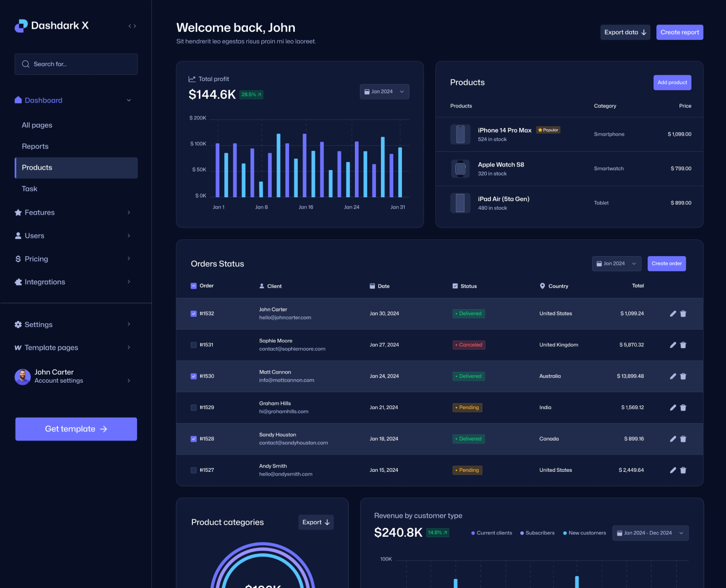Check the checkbox for order #1529
This screenshot has width=726, height=588.
point(193,407)
